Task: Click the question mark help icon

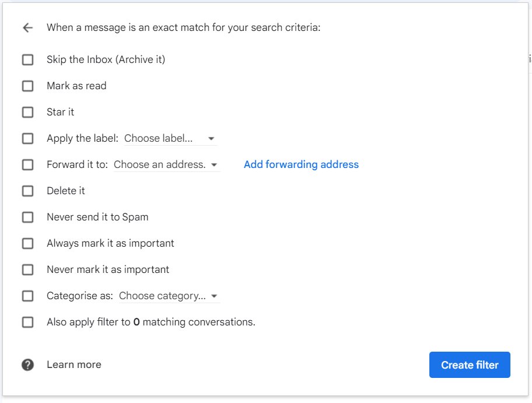Action: (27, 364)
